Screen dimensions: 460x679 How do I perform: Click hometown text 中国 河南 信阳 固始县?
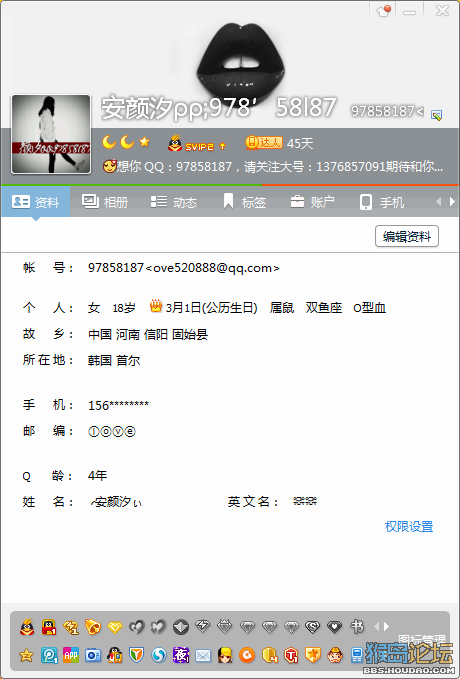pos(148,334)
